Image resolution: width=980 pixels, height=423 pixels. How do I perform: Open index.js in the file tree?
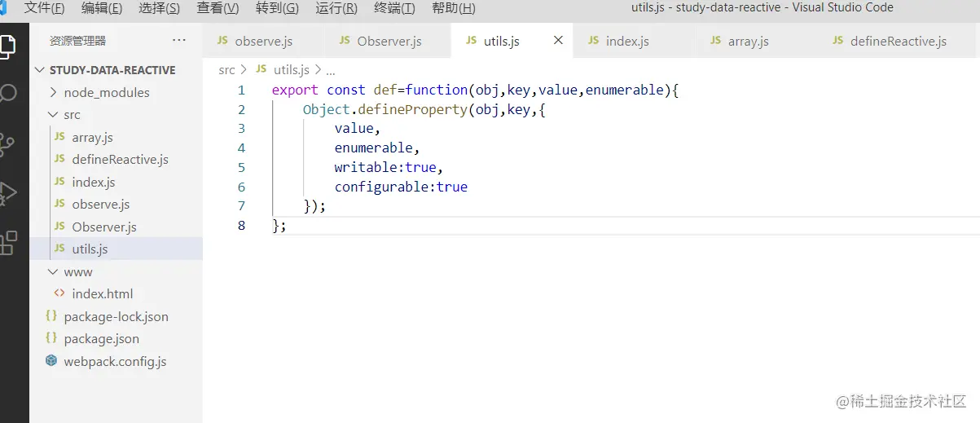(116, 183)
